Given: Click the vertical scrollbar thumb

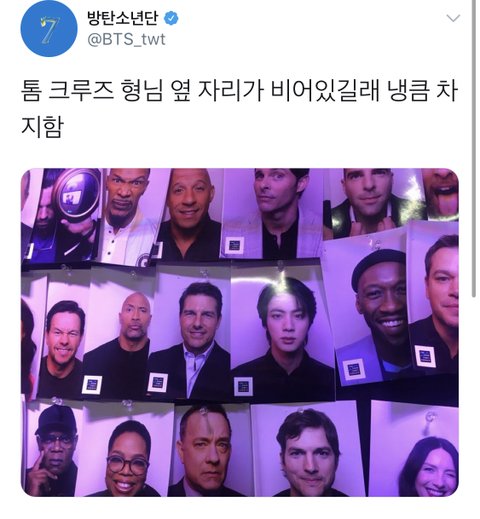Looking at the screenshot, I should tap(474, 148).
